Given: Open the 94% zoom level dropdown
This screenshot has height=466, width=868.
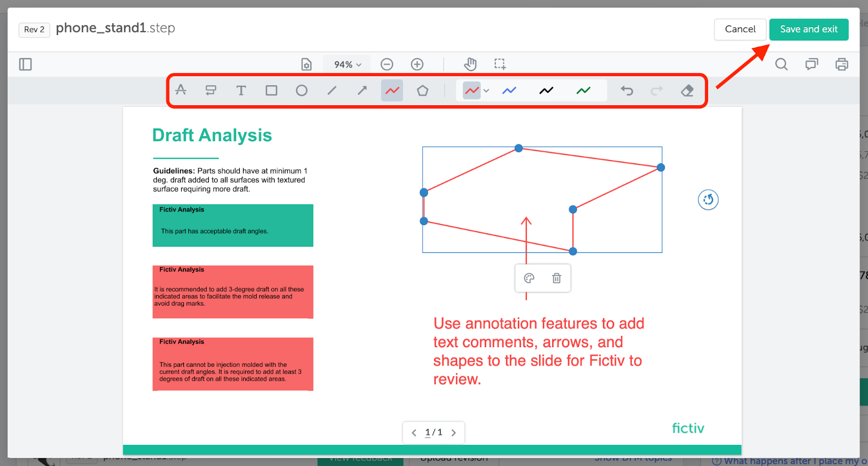Looking at the screenshot, I should click(x=347, y=64).
